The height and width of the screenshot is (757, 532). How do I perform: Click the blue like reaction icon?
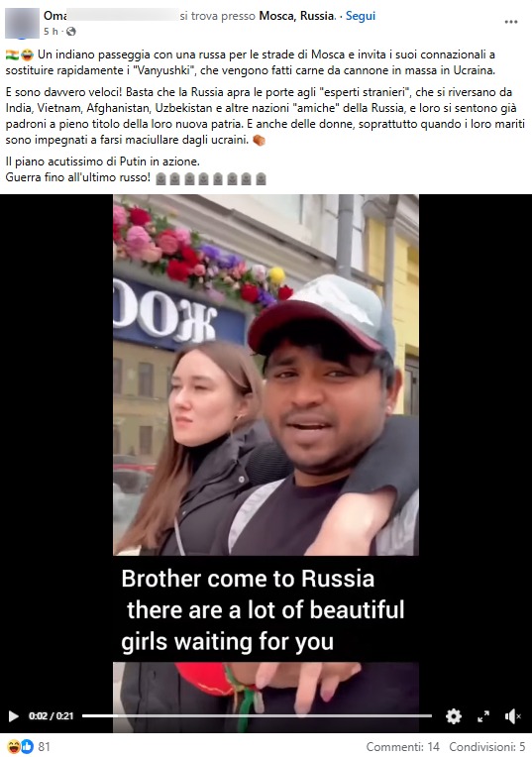27,746
